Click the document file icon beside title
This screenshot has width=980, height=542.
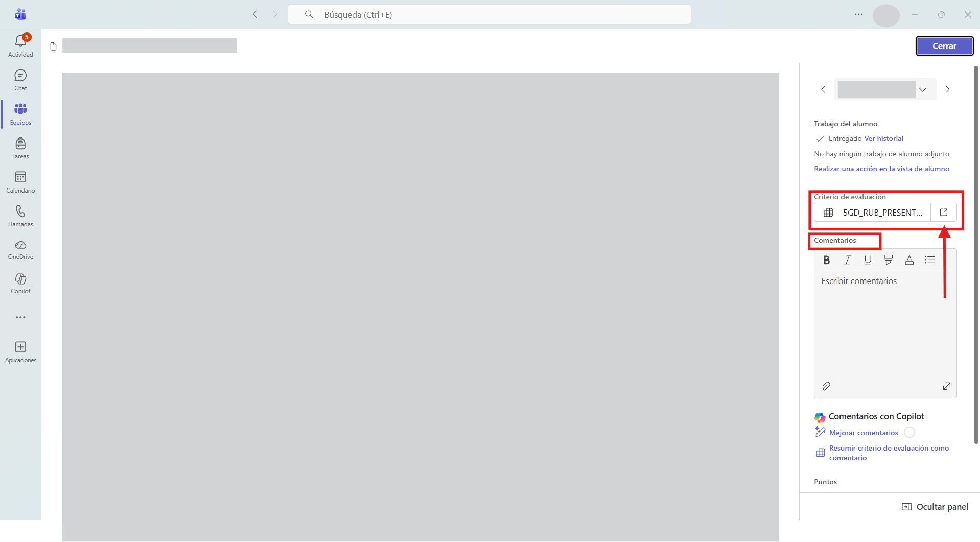pyautogui.click(x=53, y=46)
